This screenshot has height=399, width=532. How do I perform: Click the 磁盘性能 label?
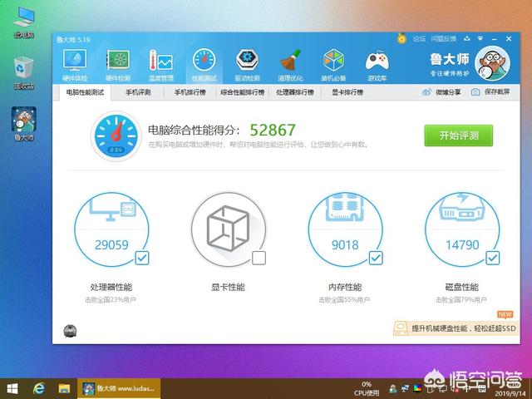click(x=462, y=287)
